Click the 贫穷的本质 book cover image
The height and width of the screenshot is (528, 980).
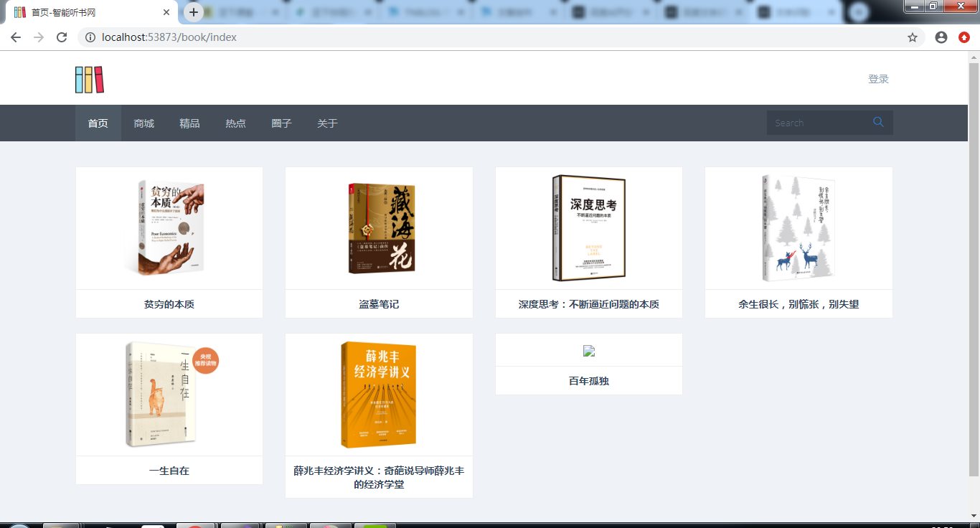(x=169, y=227)
